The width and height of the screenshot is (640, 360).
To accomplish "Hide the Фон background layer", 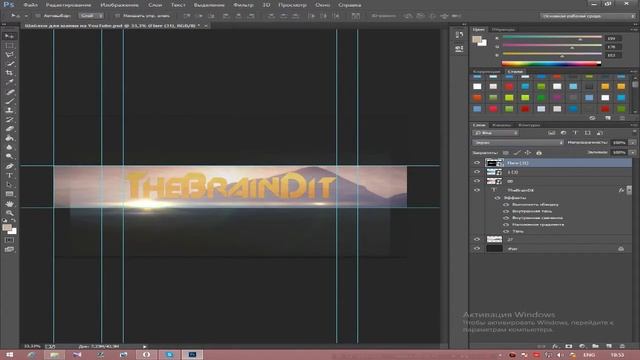I will click(x=477, y=249).
